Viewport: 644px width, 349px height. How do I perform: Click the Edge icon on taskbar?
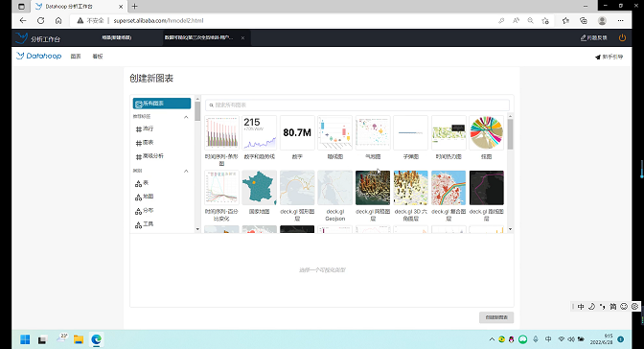tap(96, 339)
